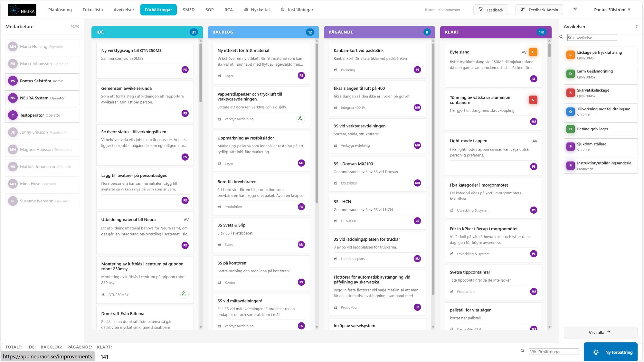The image size is (644, 362).
Task: Click inside the Sök avvikelse search field
Action: coord(592,38)
